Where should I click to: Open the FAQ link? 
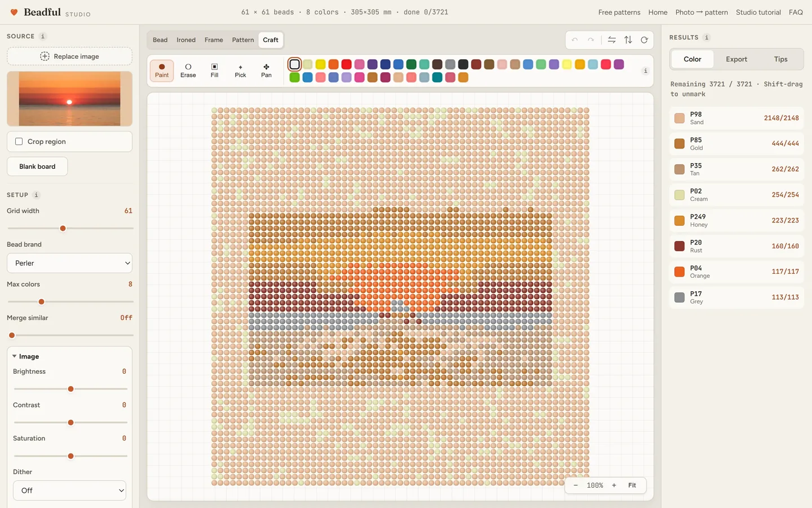point(796,12)
